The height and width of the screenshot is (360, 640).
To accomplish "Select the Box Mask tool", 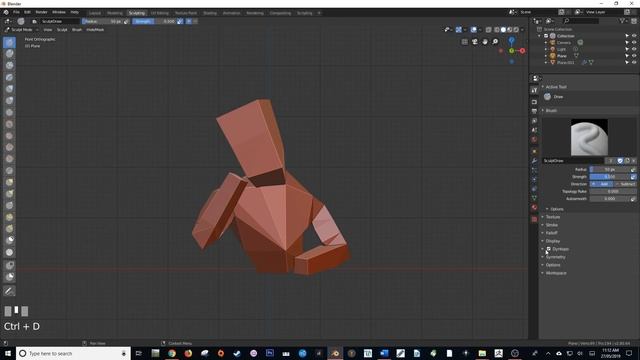I will coord(9,265).
